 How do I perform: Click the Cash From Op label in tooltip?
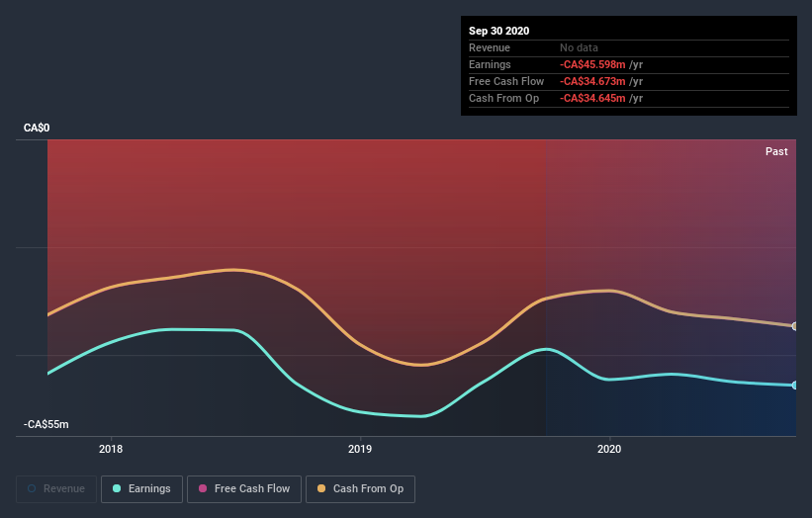[x=503, y=98]
